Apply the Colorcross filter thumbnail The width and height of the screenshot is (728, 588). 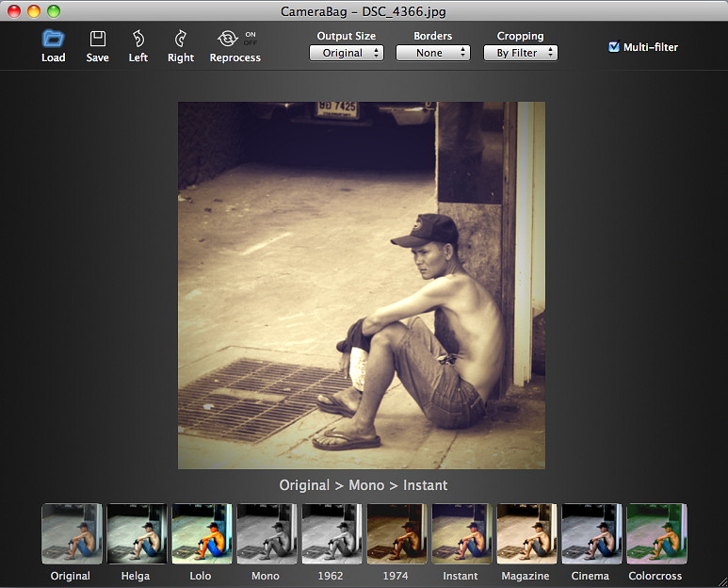coord(656,533)
